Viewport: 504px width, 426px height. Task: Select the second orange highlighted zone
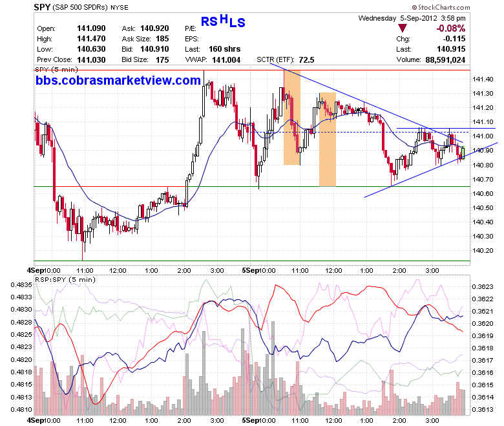point(328,139)
